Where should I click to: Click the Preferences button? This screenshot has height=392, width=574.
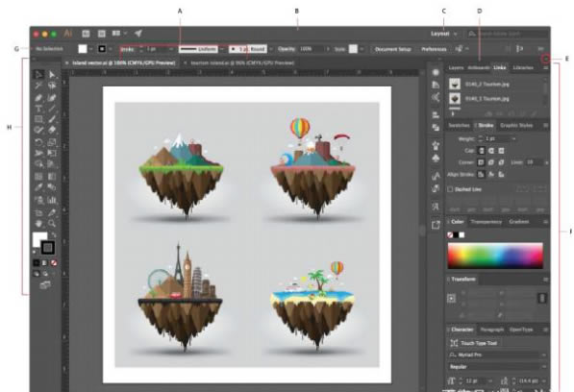[x=434, y=49]
